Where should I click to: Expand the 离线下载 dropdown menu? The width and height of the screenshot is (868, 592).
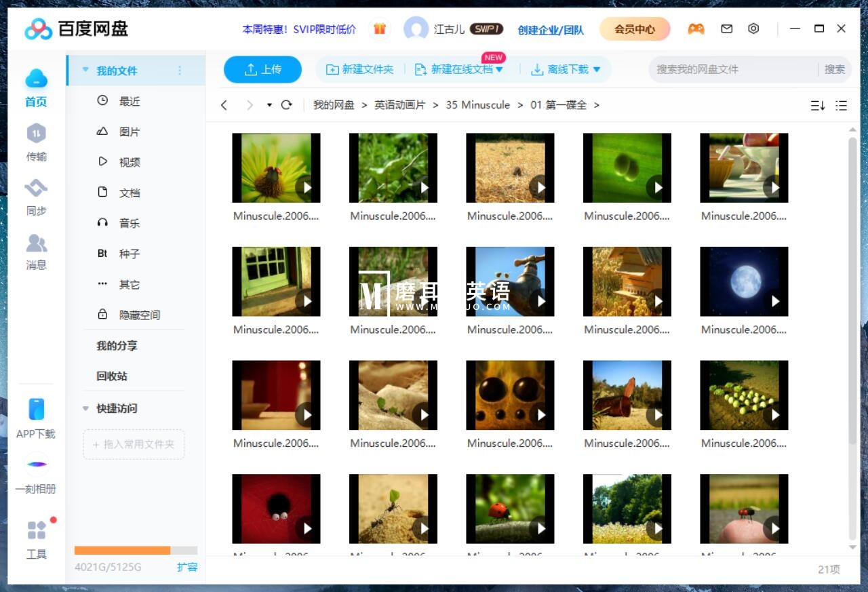click(597, 69)
